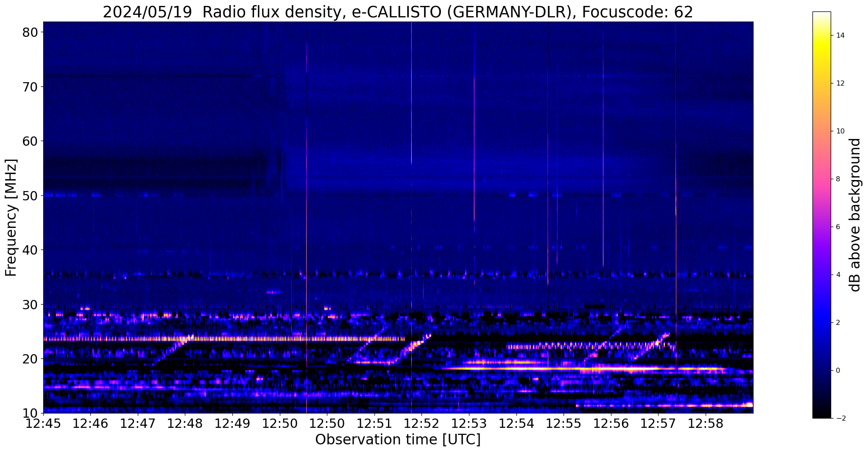The width and height of the screenshot is (868, 452).
Task: Click the 12:46 time tick label
Action: click(90, 424)
